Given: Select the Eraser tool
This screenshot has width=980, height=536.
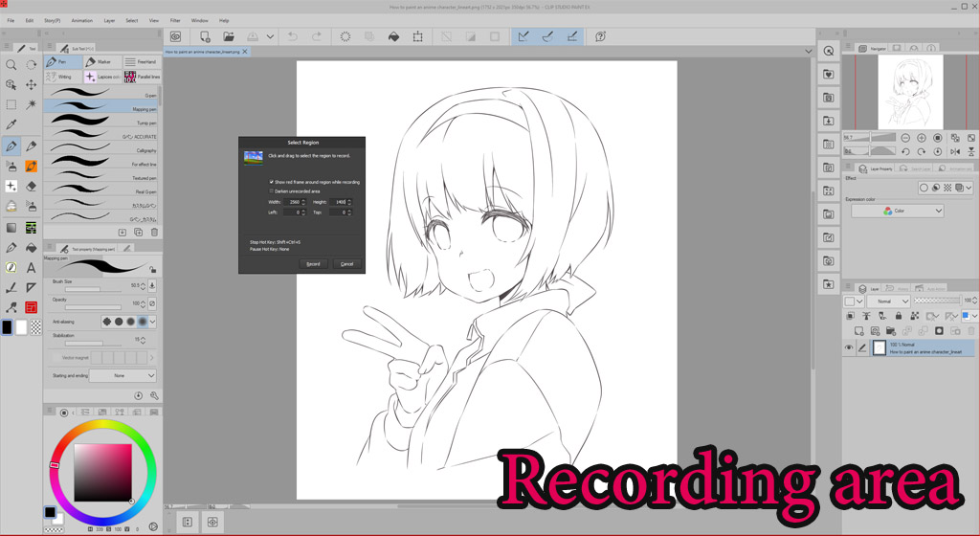Looking at the screenshot, I should [32, 187].
